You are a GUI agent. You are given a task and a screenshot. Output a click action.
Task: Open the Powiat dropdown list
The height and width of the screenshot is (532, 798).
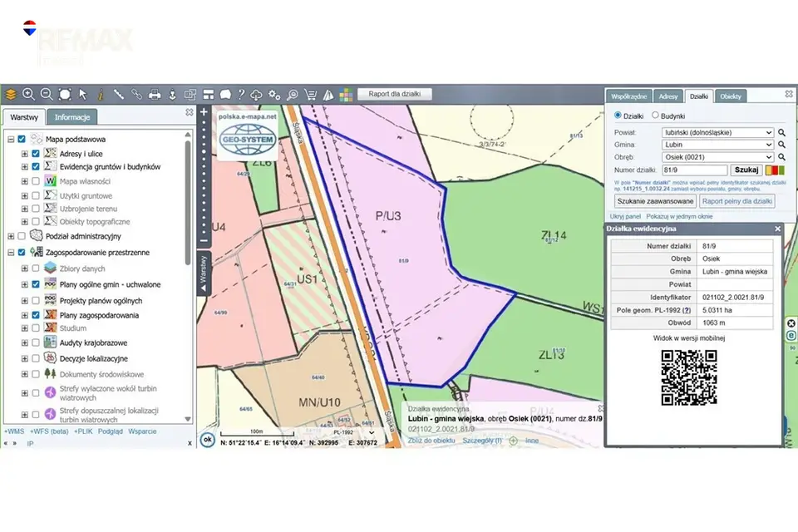717,132
